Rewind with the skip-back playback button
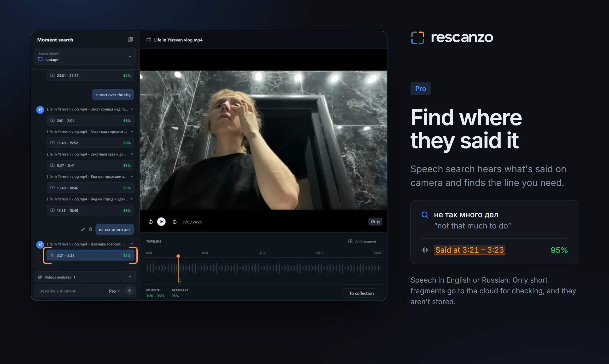This screenshot has height=364, width=609. click(x=151, y=222)
